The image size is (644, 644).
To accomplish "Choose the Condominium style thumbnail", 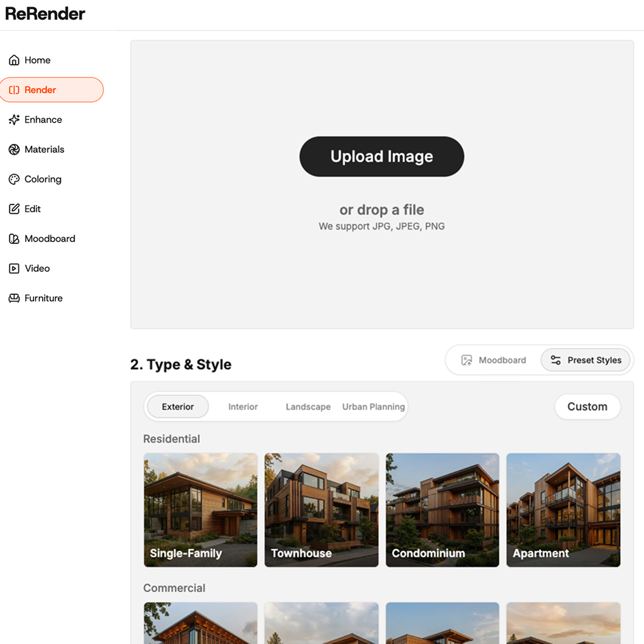I will click(x=442, y=509).
